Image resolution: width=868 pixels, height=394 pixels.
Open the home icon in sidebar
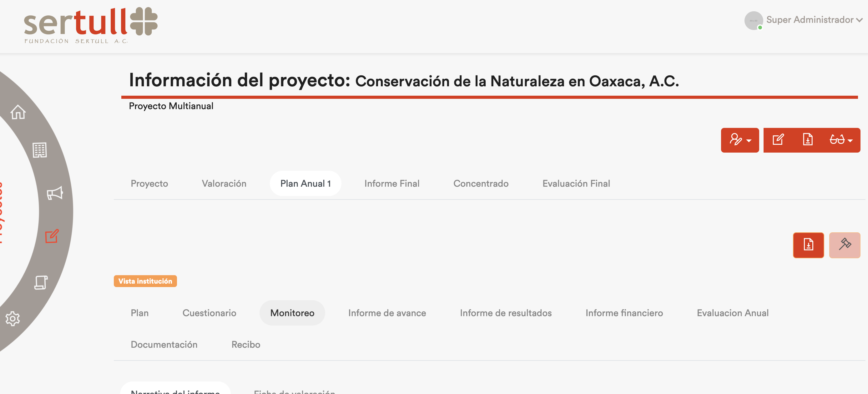click(x=18, y=112)
